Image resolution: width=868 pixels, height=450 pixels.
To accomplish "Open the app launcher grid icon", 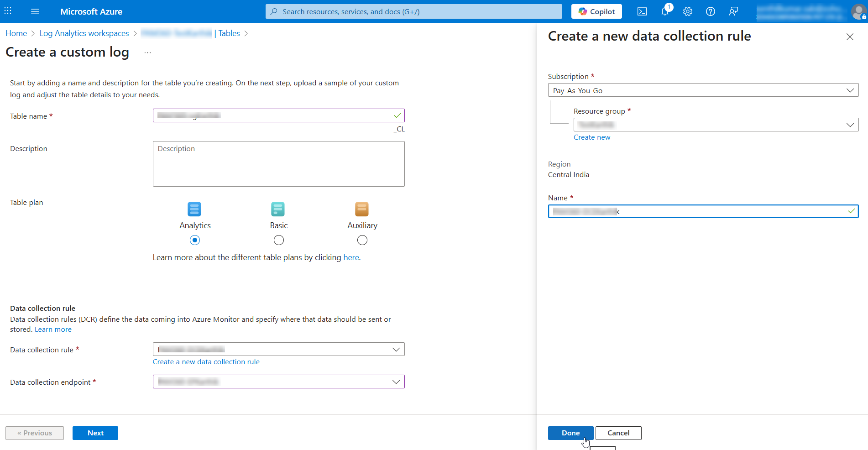I will (x=7, y=11).
